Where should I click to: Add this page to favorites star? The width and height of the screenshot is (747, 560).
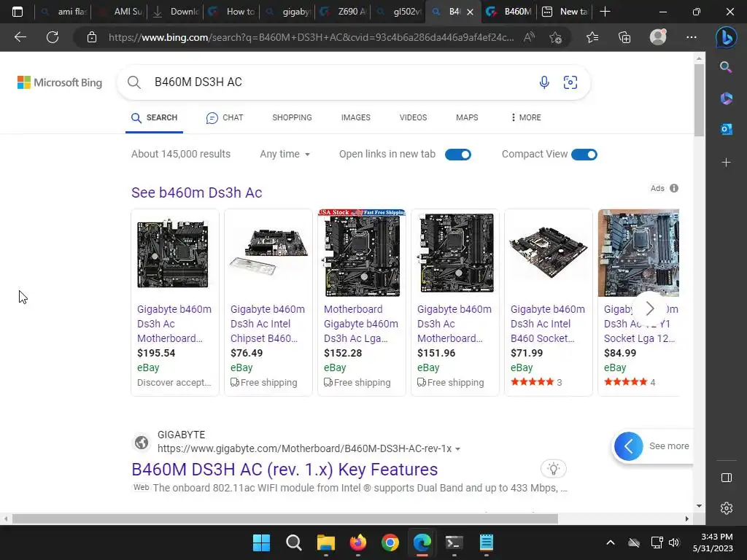click(555, 37)
